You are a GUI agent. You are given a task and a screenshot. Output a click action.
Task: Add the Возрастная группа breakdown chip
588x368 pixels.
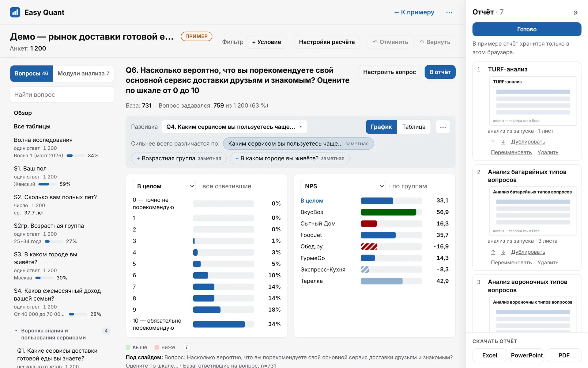pos(179,159)
